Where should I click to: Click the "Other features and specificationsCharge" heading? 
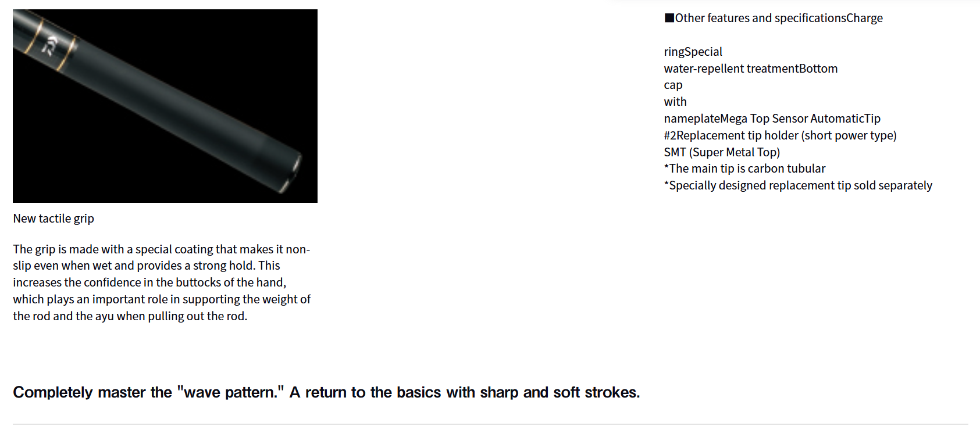coord(779,18)
